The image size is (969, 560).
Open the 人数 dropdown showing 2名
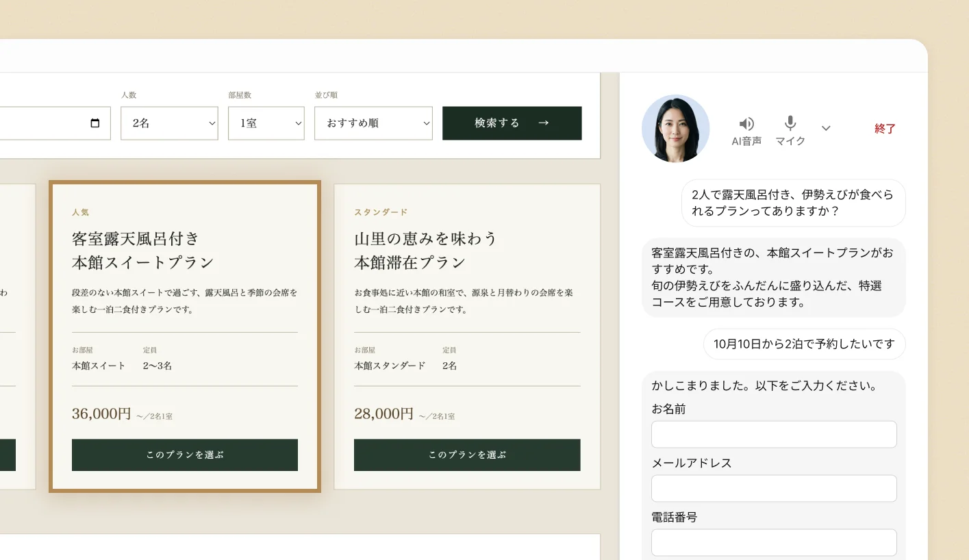(x=169, y=123)
